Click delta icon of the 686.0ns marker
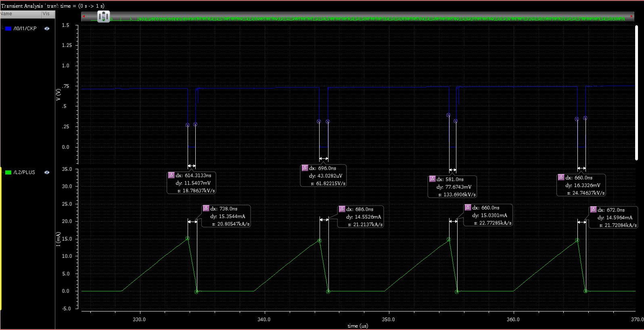 [342, 209]
